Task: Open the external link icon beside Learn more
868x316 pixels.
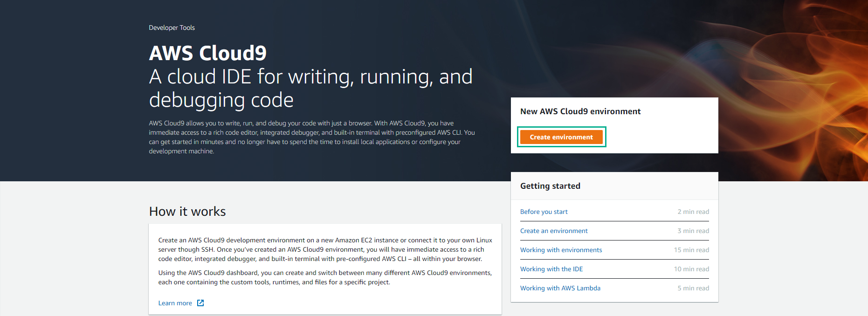Action: point(200,303)
